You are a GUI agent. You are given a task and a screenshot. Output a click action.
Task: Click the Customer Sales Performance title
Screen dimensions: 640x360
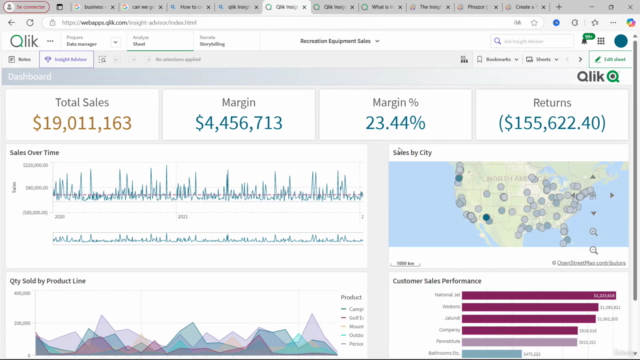[x=437, y=281]
